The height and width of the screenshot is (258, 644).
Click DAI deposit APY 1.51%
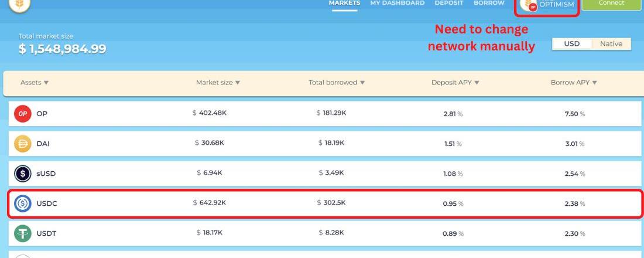coord(453,144)
